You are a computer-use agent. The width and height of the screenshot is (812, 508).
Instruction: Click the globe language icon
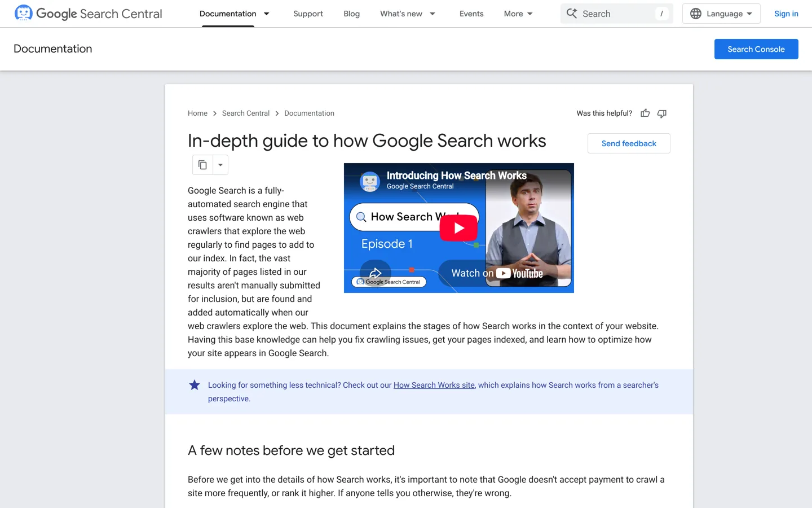tap(696, 14)
